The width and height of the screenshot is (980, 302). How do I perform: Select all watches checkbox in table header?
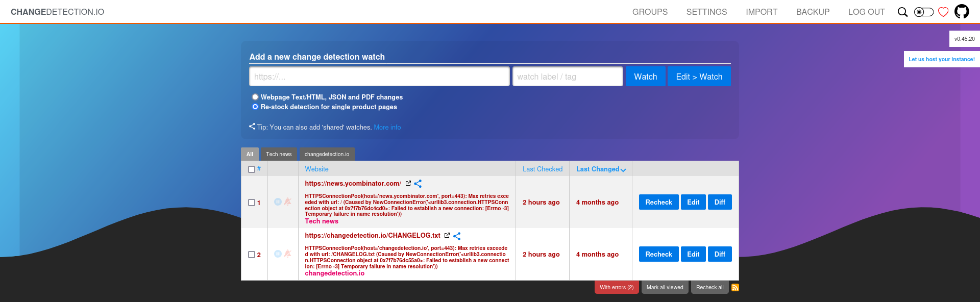[x=252, y=169]
